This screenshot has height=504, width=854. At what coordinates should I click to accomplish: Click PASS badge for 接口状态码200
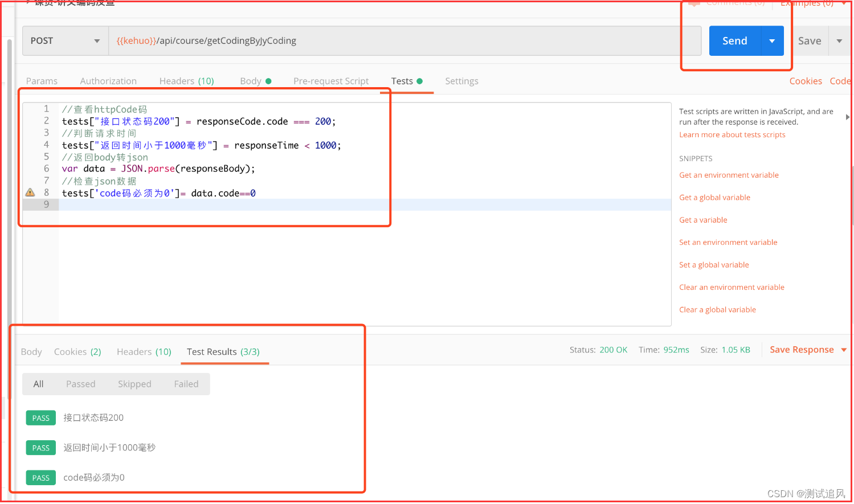pyautogui.click(x=41, y=418)
